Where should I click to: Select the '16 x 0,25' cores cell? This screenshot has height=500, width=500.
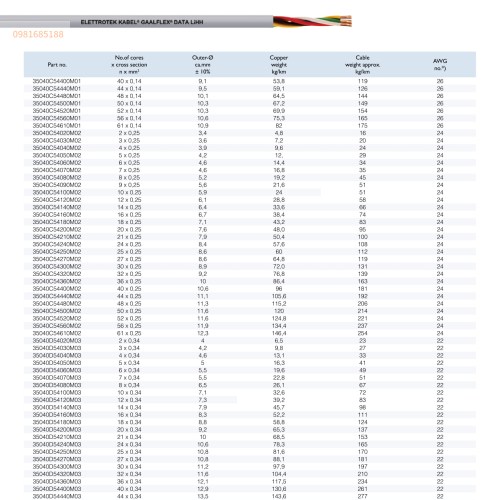[x=129, y=215]
